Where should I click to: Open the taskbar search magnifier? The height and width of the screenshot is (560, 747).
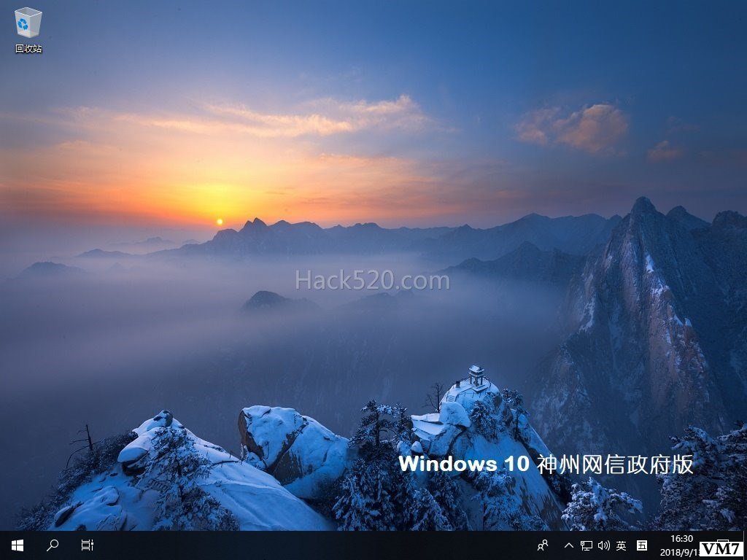[53, 545]
